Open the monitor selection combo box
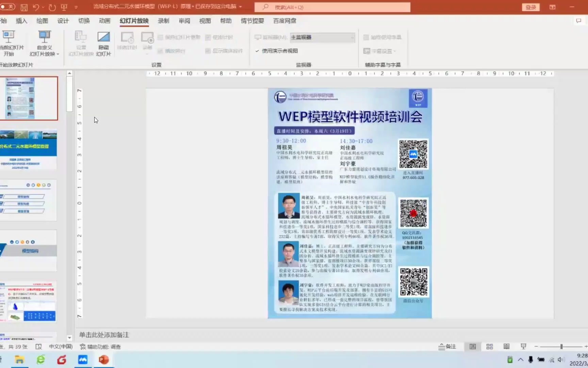 pos(322,37)
